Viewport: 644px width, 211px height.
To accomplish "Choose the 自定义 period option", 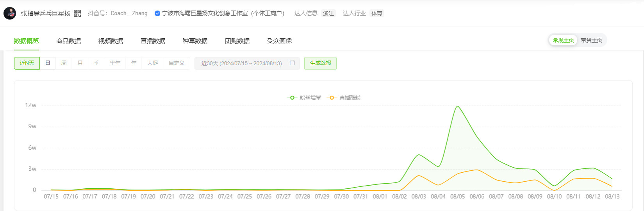I will click(177, 63).
